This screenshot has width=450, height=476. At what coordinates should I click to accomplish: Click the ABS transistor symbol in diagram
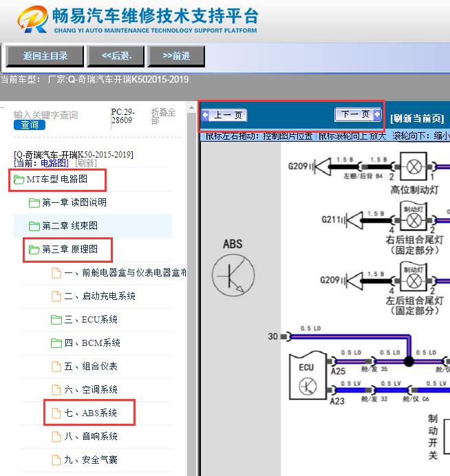pos(233,275)
